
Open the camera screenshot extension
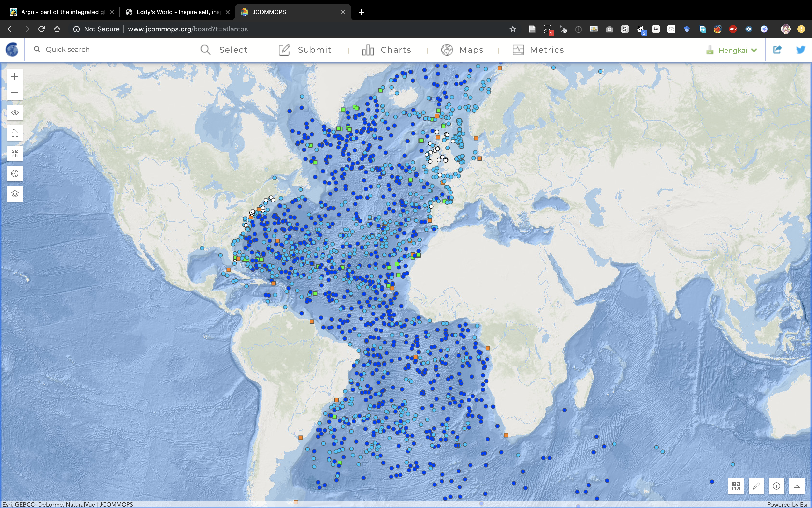(609, 29)
